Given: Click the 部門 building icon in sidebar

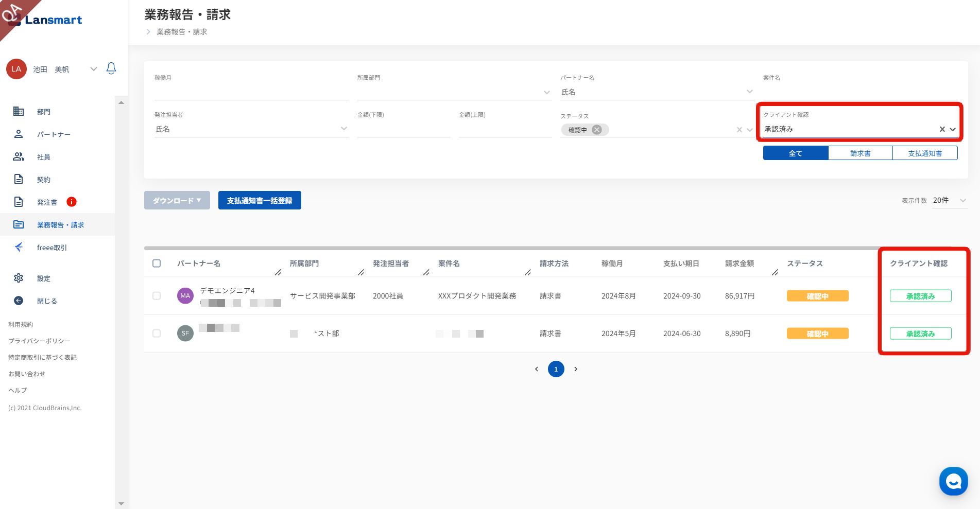Looking at the screenshot, I should coord(19,111).
